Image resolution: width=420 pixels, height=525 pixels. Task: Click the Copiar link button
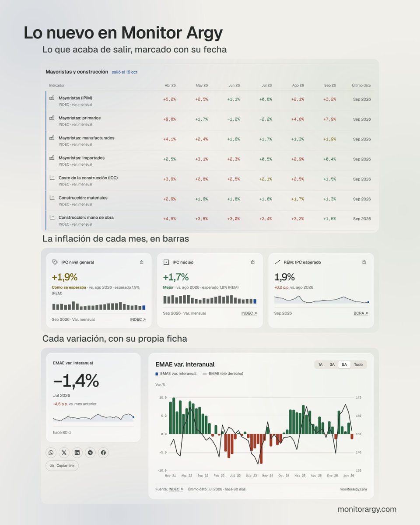62,465
